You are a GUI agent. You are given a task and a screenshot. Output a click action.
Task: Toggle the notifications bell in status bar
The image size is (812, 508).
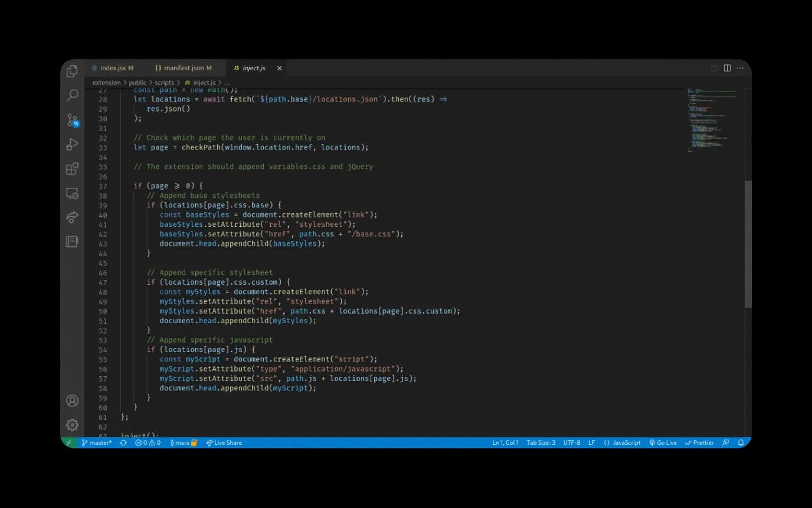pyautogui.click(x=741, y=442)
